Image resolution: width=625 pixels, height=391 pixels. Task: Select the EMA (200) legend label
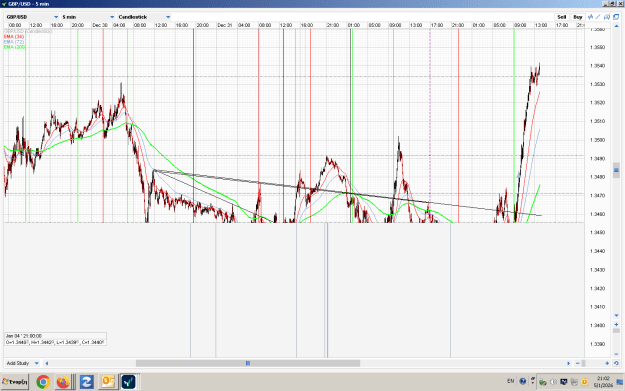click(x=15, y=47)
